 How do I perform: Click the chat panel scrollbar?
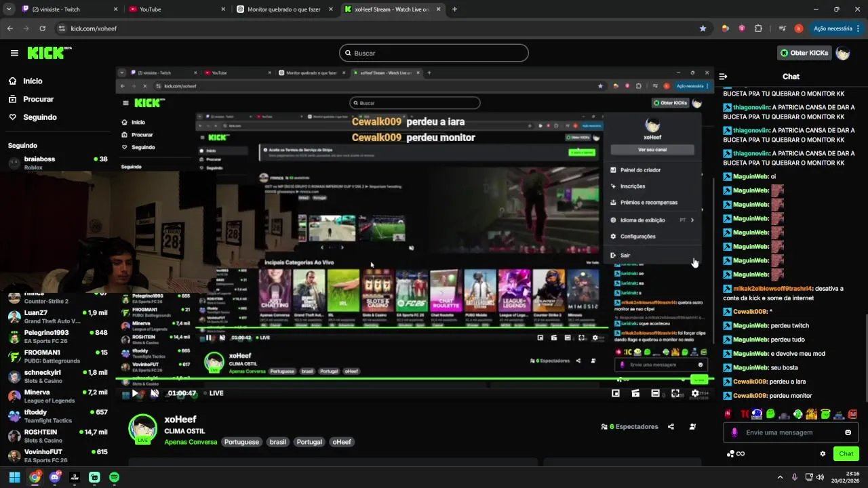pyautogui.click(x=865, y=359)
